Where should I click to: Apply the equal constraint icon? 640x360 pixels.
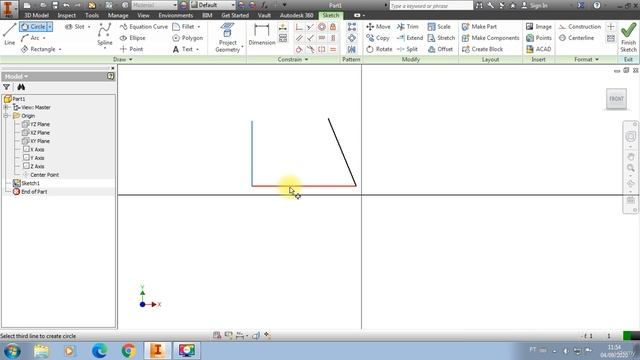(333, 49)
